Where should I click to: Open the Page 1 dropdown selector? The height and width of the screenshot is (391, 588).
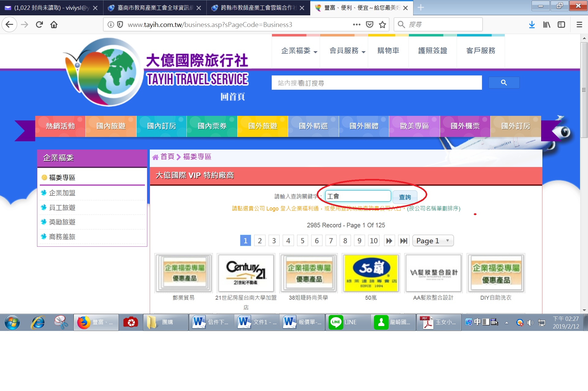[433, 241]
